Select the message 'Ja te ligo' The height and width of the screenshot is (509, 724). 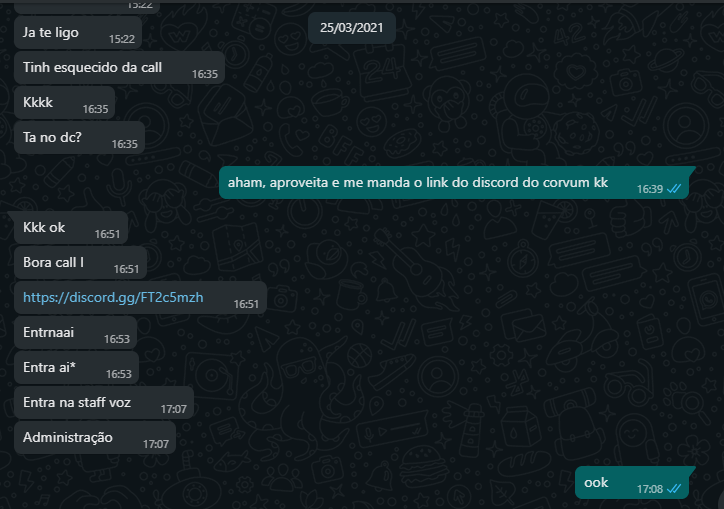78,33
